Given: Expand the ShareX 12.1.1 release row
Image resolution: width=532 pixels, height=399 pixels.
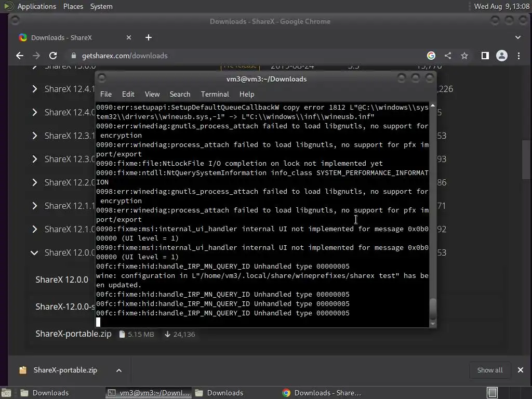Looking at the screenshot, I should (35, 206).
